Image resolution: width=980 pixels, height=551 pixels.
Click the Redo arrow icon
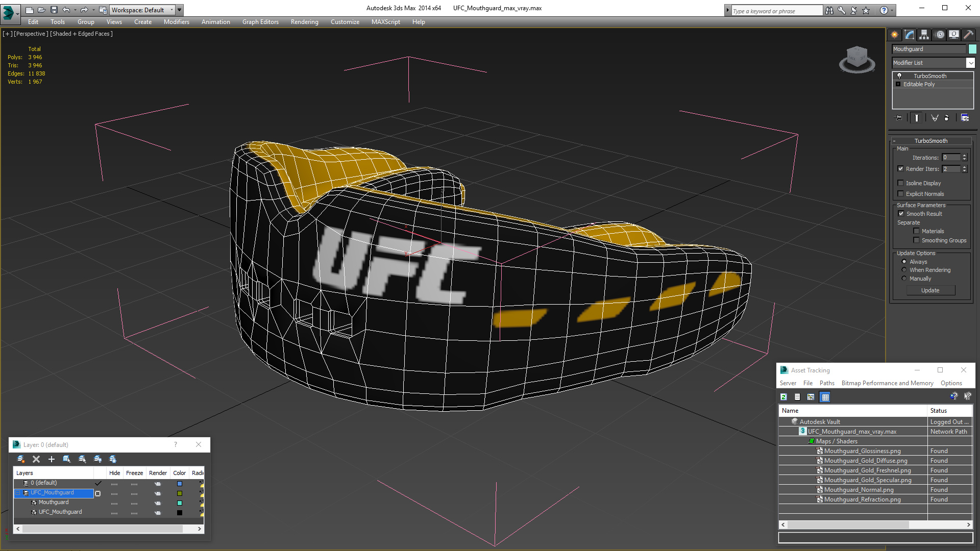click(84, 10)
